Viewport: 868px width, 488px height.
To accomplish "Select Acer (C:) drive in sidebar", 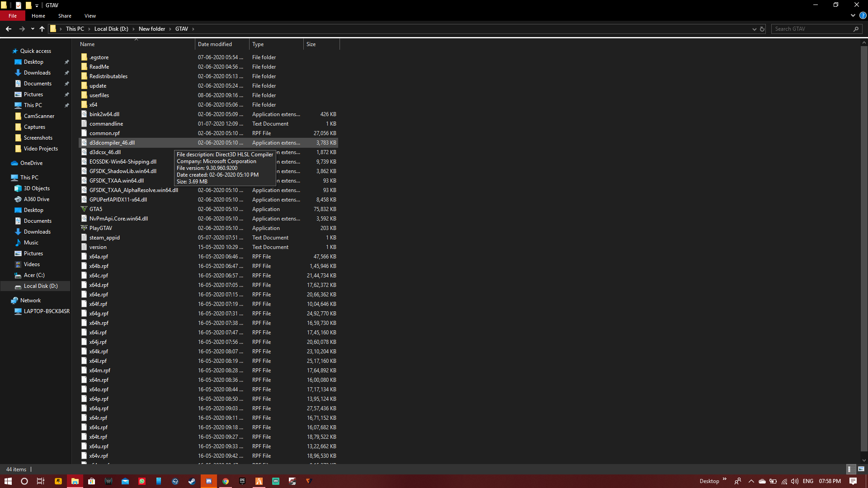I will [x=34, y=275].
